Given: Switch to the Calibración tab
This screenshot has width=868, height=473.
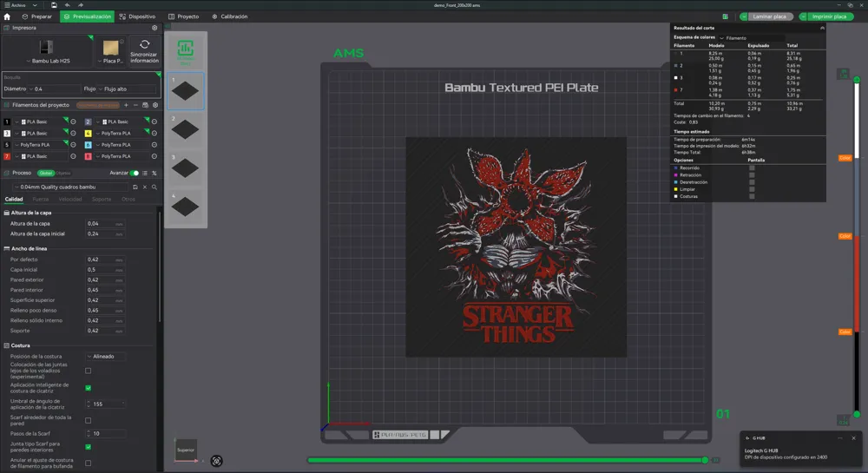Looking at the screenshot, I should tap(230, 16).
